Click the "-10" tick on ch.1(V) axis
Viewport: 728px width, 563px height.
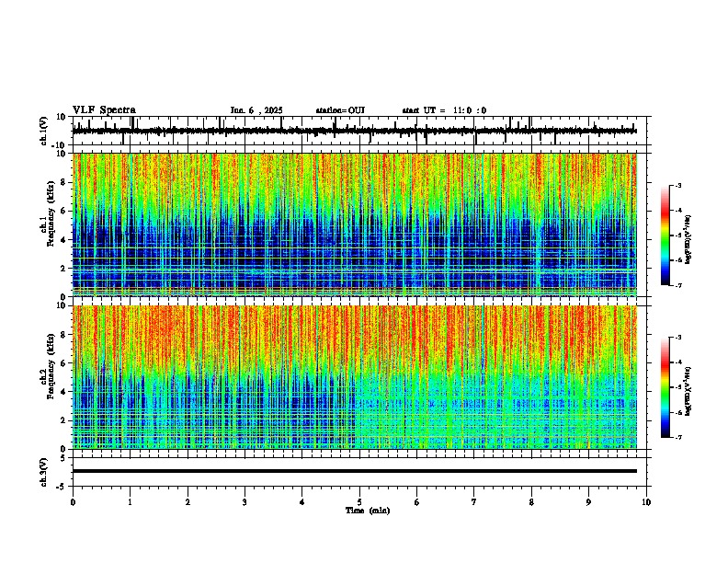coord(58,145)
